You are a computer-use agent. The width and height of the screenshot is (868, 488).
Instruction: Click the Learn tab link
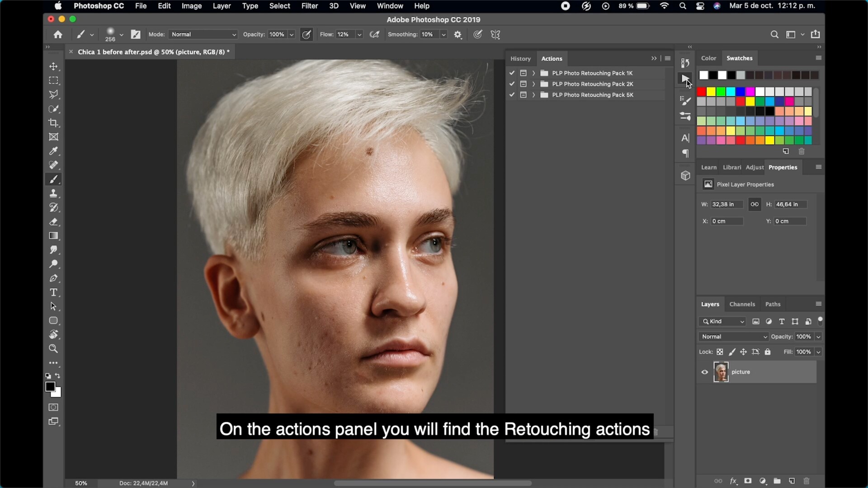(x=708, y=167)
